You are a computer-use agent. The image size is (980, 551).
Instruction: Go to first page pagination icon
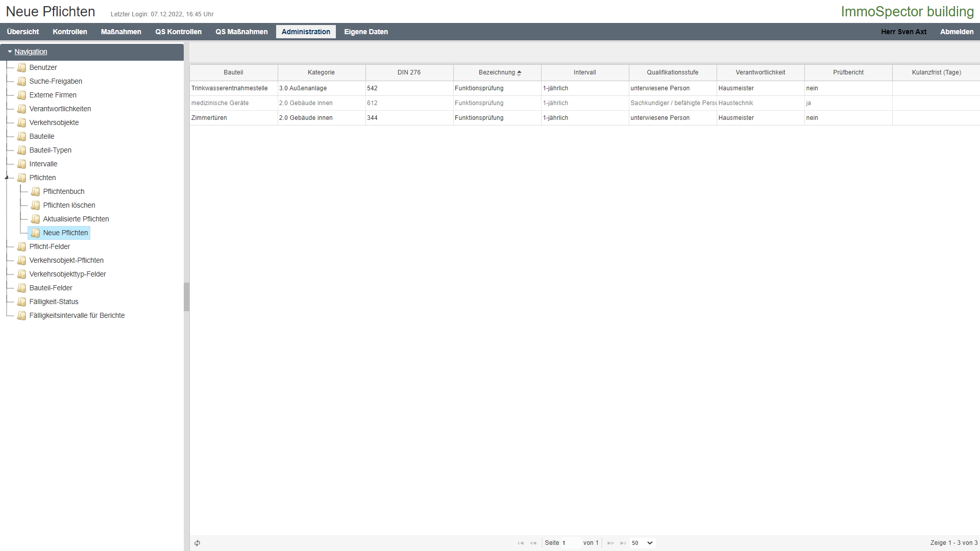(521, 543)
